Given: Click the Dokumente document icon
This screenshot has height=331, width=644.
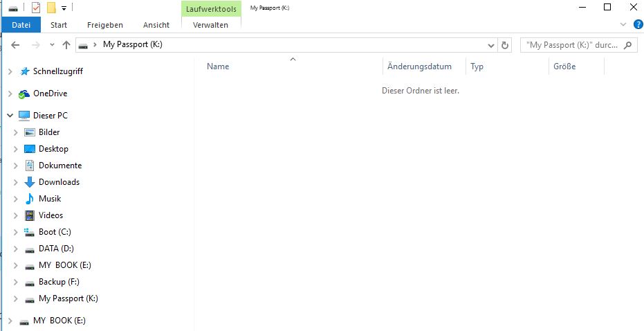Looking at the screenshot, I should pos(30,165).
